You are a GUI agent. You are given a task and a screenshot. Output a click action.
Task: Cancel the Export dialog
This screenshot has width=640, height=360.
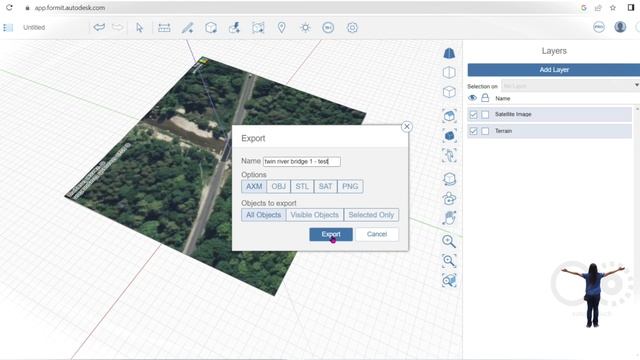pyautogui.click(x=377, y=234)
